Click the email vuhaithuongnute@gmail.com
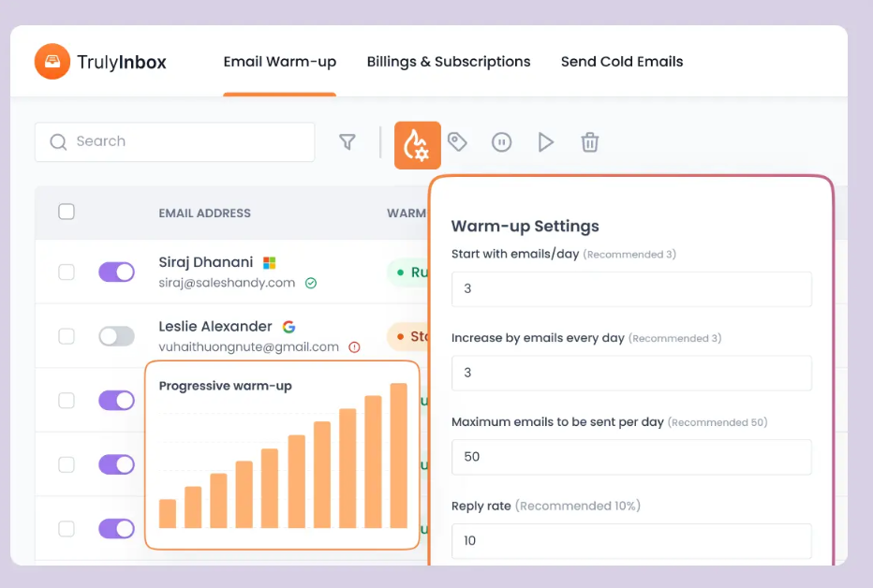The height and width of the screenshot is (588, 873). coord(248,347)
